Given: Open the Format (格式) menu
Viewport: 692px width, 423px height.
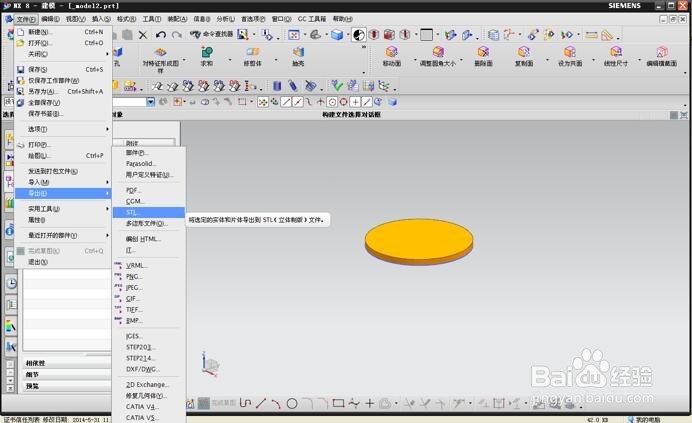Looking at the screenshot, I should coord(126,19).
